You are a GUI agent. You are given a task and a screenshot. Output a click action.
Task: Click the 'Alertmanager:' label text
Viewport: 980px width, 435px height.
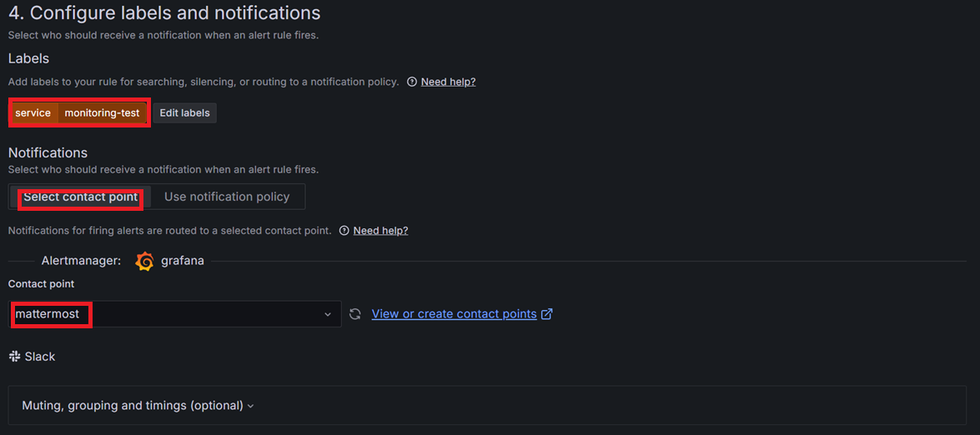[81, 261]
